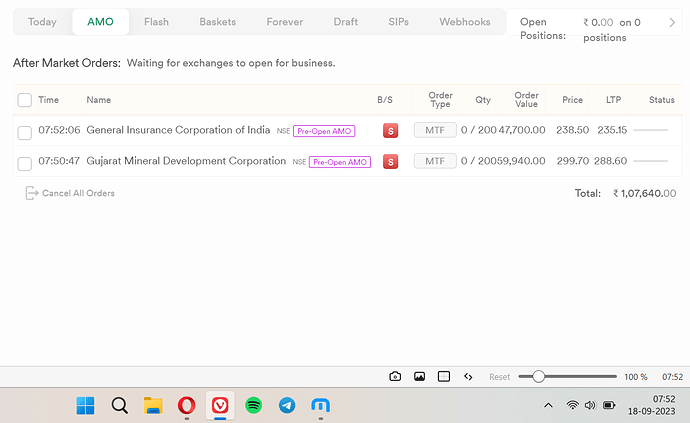The height and width of the screenshot is (423, 690).
Task: Open Spotify from the taskbar
Action: click(x=253, y=405)
